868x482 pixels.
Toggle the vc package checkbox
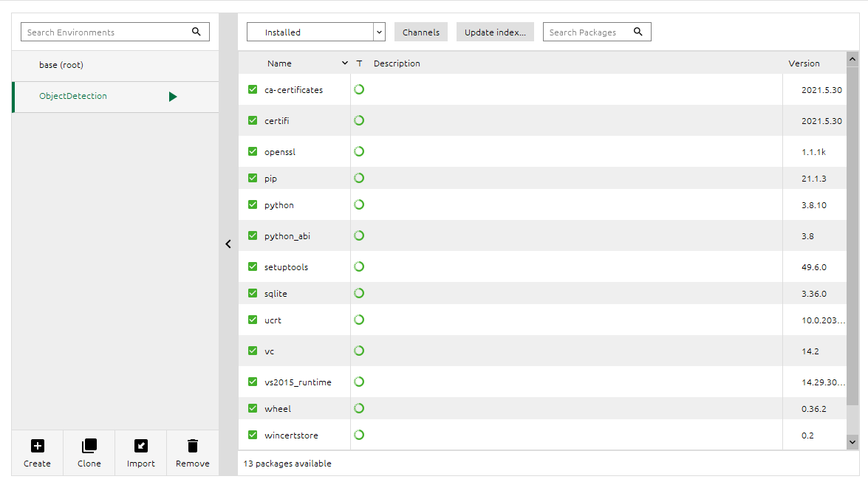pyautogui.click(x=253, y=351)
